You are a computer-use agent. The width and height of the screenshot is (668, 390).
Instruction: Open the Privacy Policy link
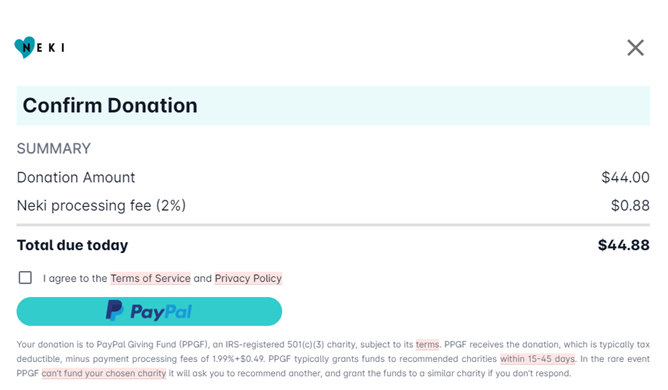point(248,278)
